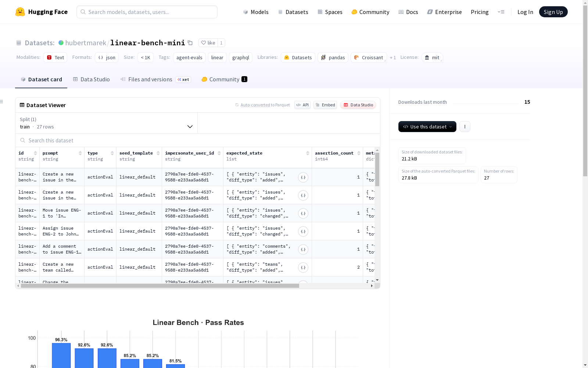Click the Text modality tag
Screen dimensions: 588x368
pos(55,57)
